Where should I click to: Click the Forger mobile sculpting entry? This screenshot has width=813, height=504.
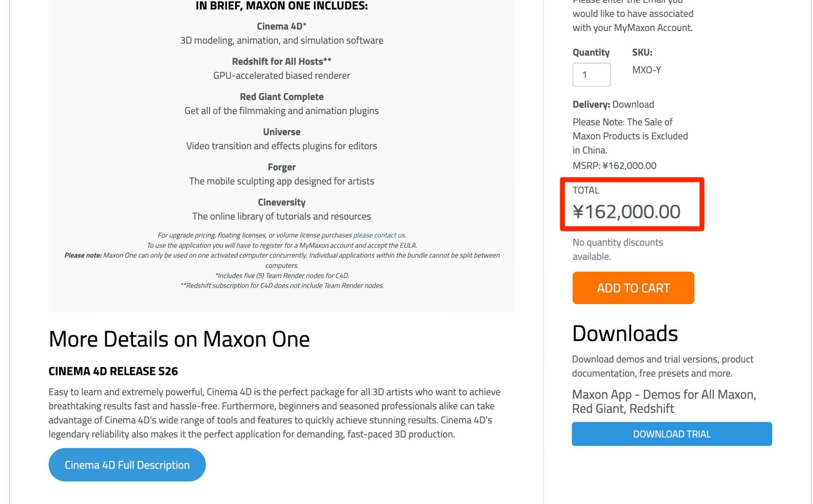coord(281,167)
